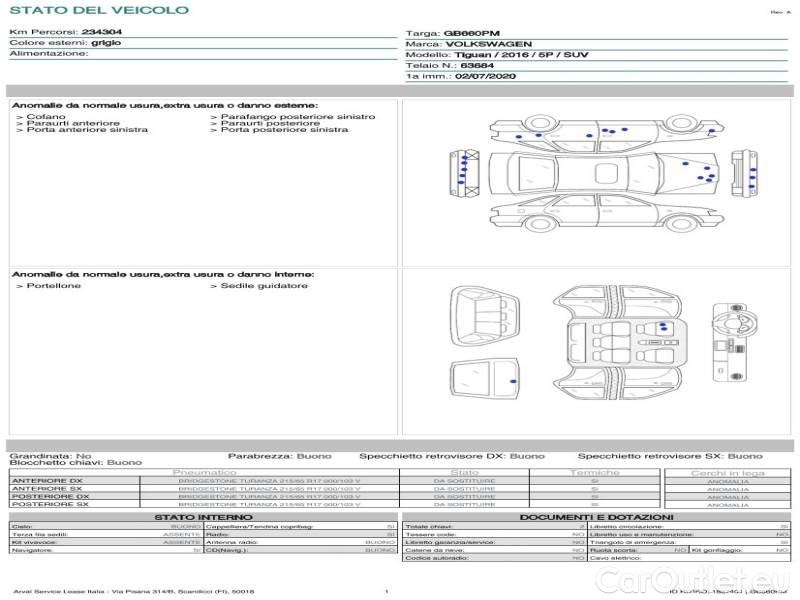Click the Portellone anomaly item

click(x=48, y=286)
